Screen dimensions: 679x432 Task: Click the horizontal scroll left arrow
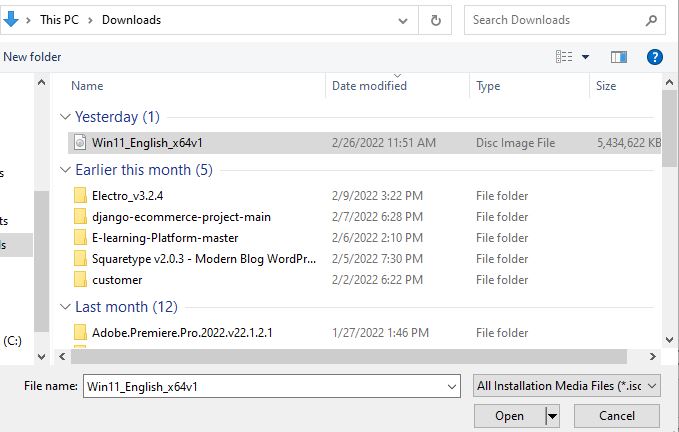(62, 356)
